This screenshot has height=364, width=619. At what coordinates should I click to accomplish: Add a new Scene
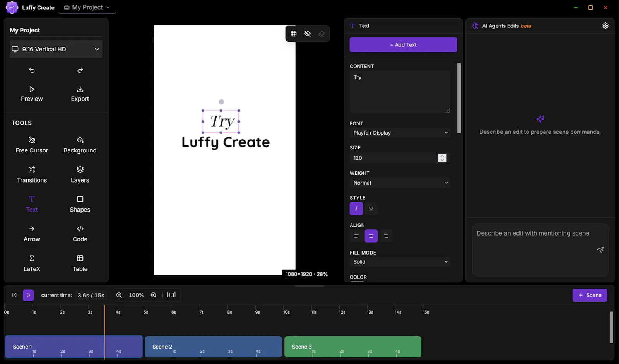coord(590,295)
